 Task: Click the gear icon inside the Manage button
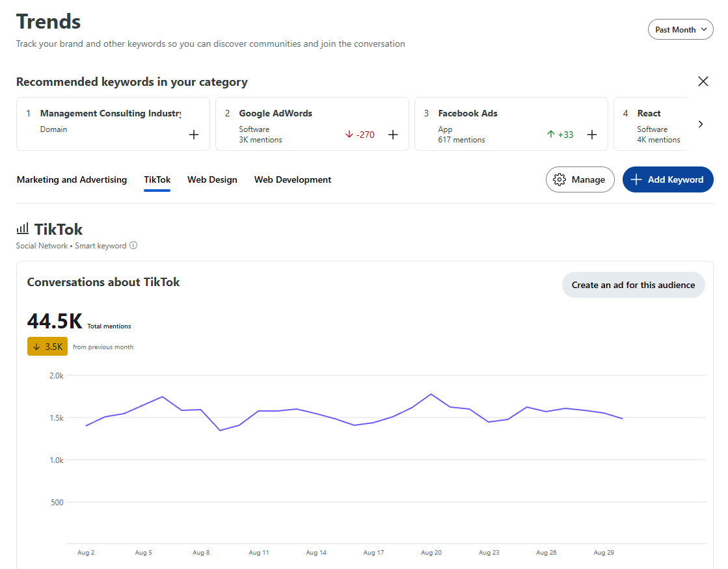point(559,179)
